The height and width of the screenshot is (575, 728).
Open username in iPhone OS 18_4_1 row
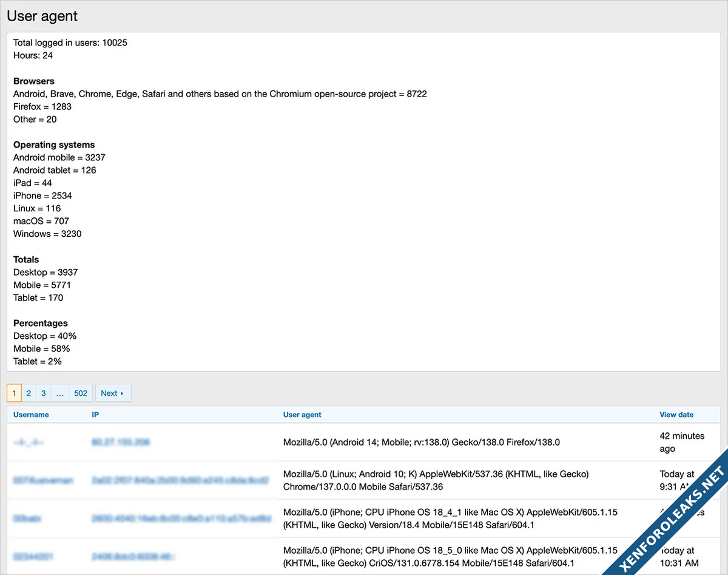pos(28,519)
